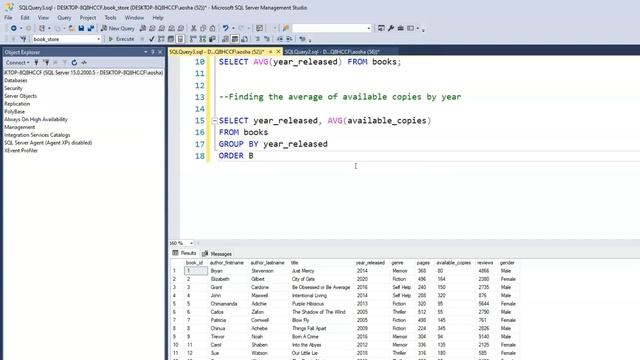Toggle Include Live Query Statistics

click(202, 39)
